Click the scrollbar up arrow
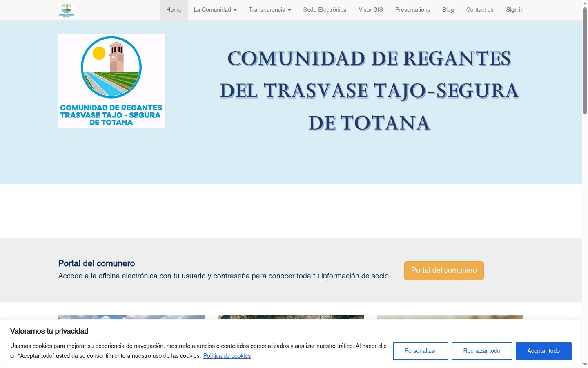Screen dimensions: 588x368 click(x=585, y=3)
